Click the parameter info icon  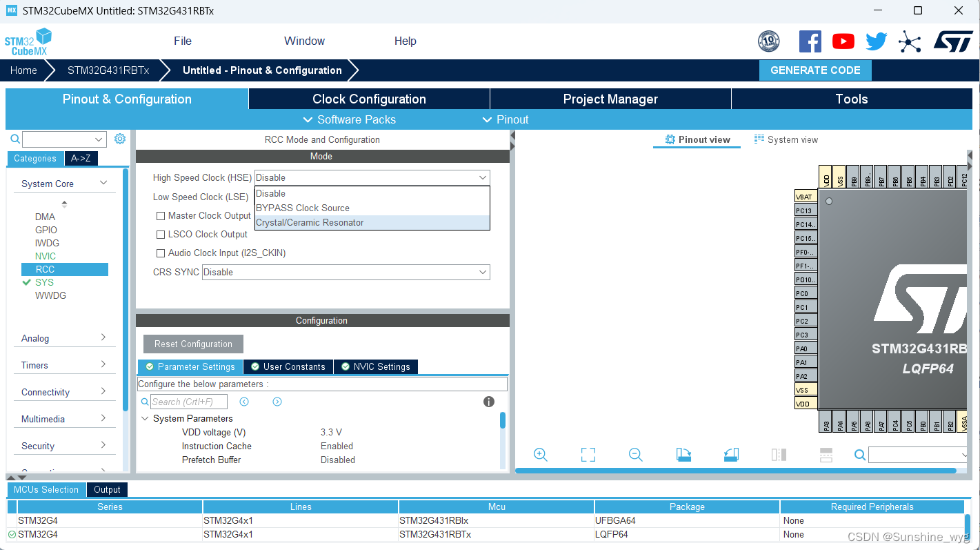pos(489,402)
